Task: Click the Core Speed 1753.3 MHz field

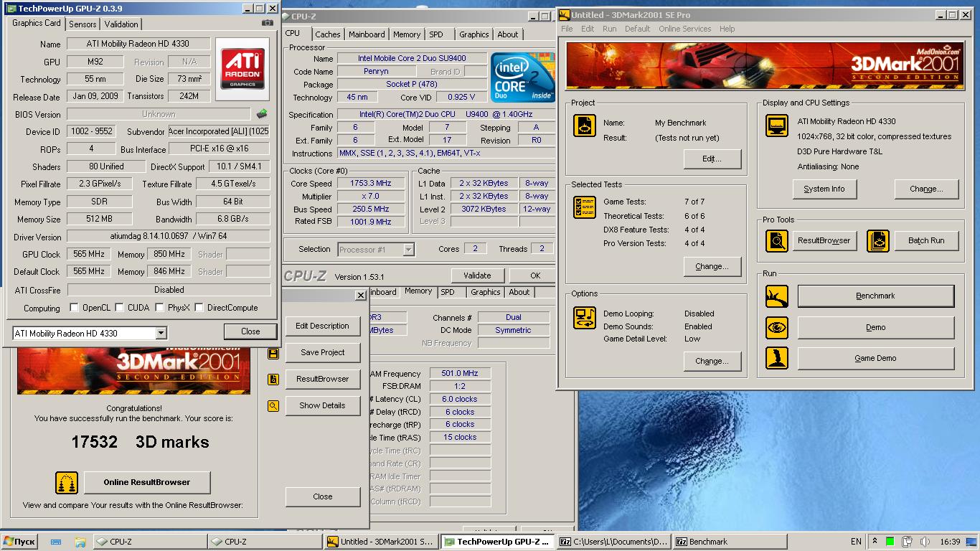Action: click(371, 184)
